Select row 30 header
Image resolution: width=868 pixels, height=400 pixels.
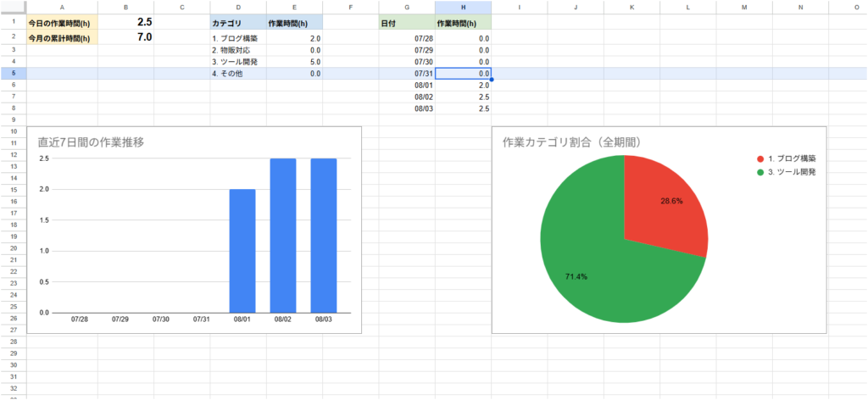pos(14,365)
